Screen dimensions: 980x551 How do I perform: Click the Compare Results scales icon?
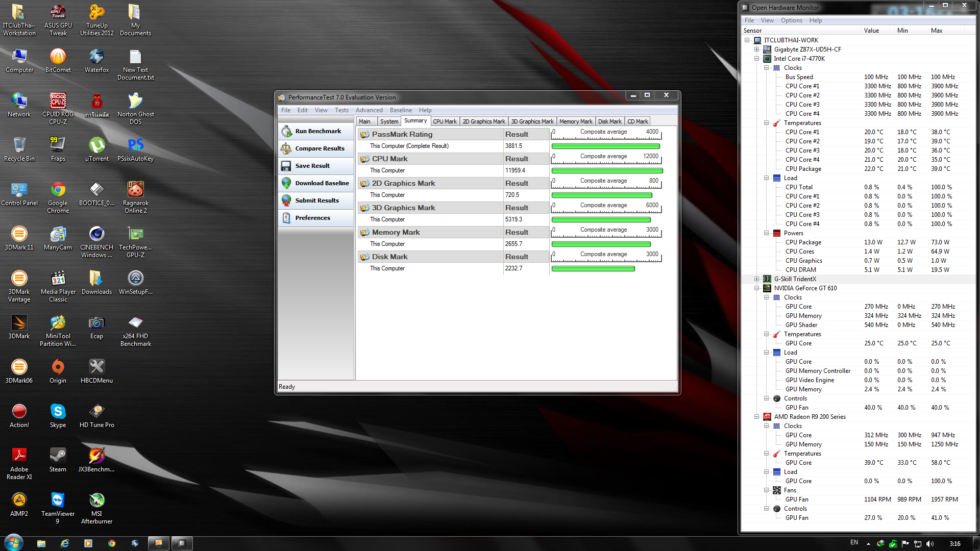tap(286, 148)
